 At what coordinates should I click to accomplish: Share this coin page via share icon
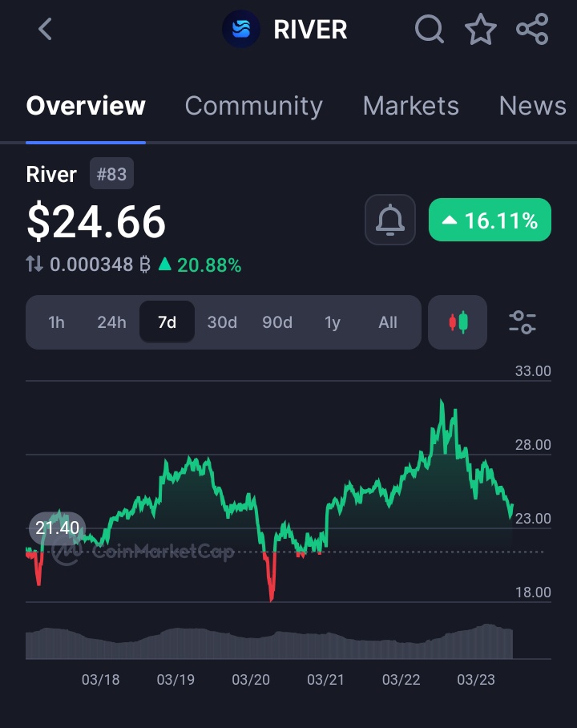[532, 29]
